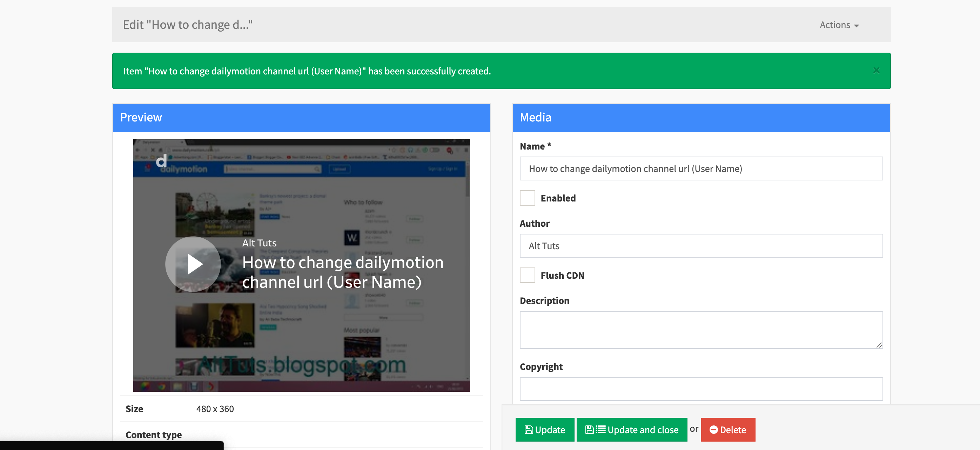Viewport: 980px width, 450px height.
Task: Click inside the Description textarea
Action: click(701, 329)
